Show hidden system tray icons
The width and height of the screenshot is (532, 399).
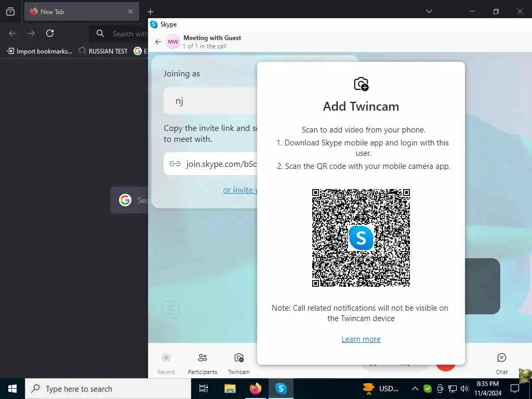[415, 389]
